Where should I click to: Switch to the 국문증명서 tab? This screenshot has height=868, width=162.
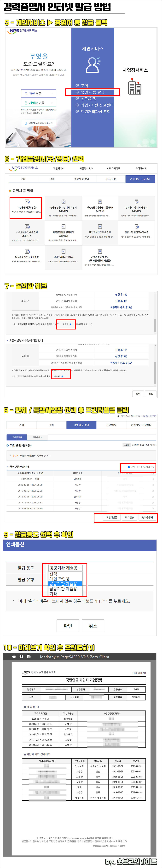[x=17, y=437]
